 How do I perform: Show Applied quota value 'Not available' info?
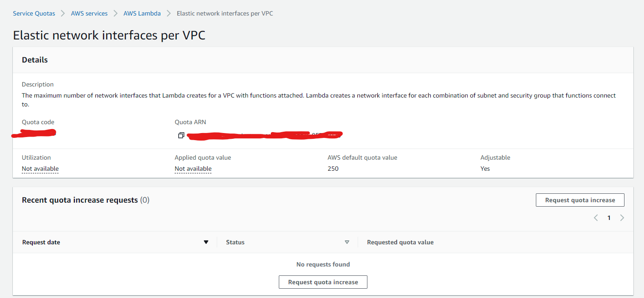[x=193, y=169]
